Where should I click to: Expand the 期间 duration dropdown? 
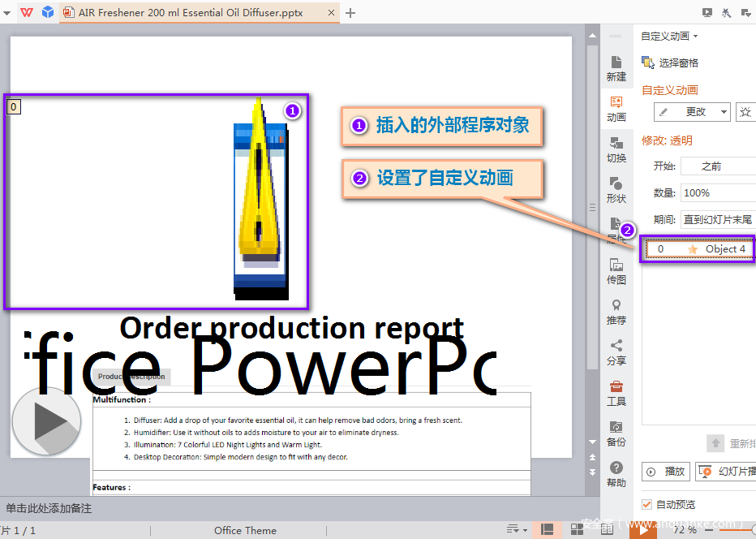pos(719,218)
